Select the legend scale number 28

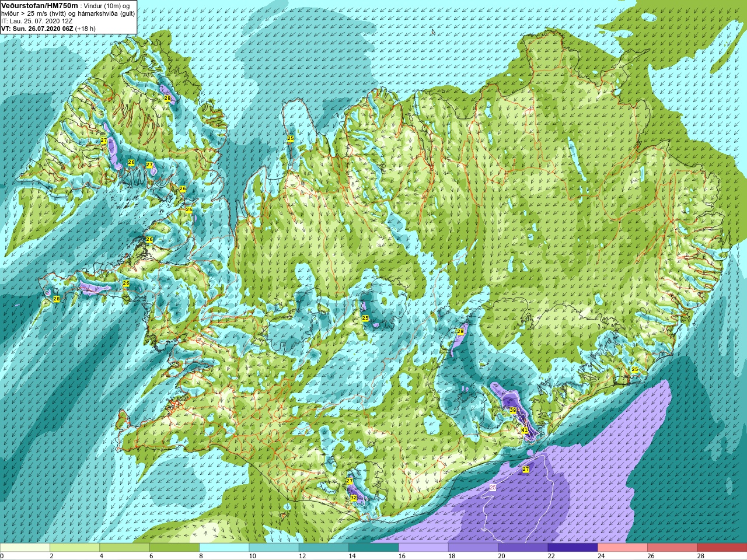pyautogui.click(x=701, y=556)
